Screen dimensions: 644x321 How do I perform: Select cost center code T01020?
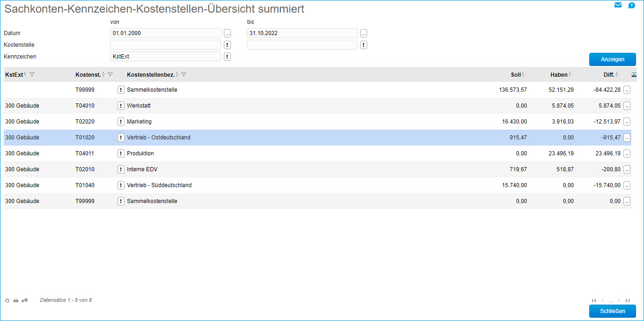85,138
